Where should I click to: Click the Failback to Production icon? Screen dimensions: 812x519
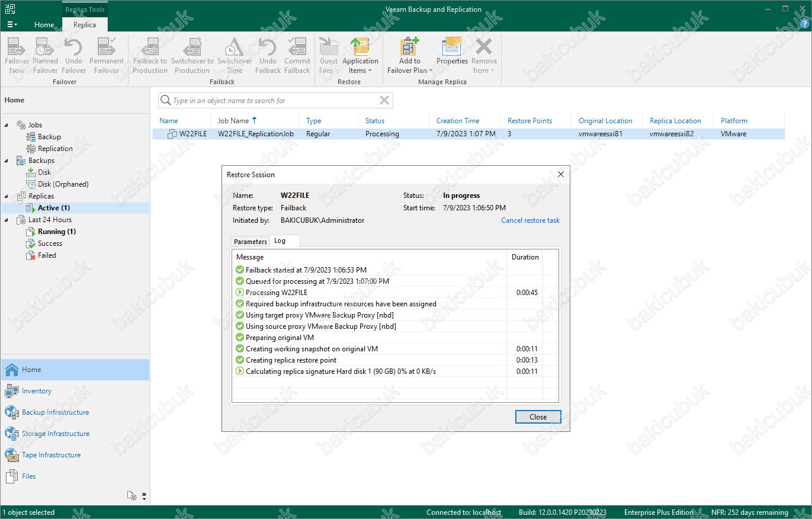(150, 56)
